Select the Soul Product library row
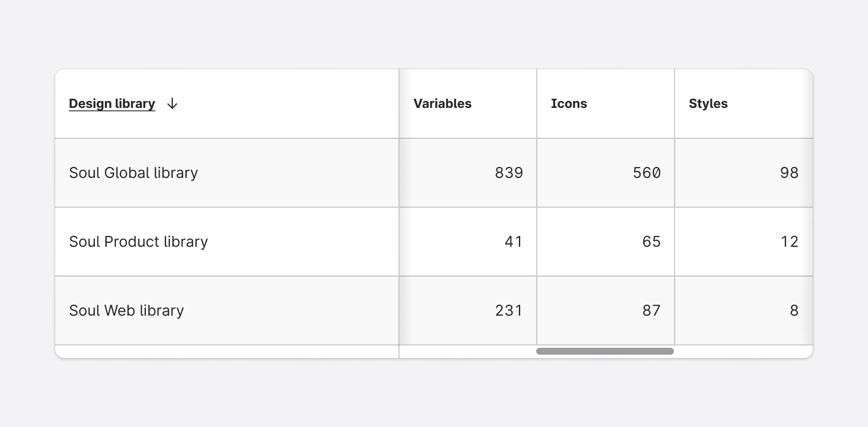Screen dimensions: 868x427 coord(138,242)
